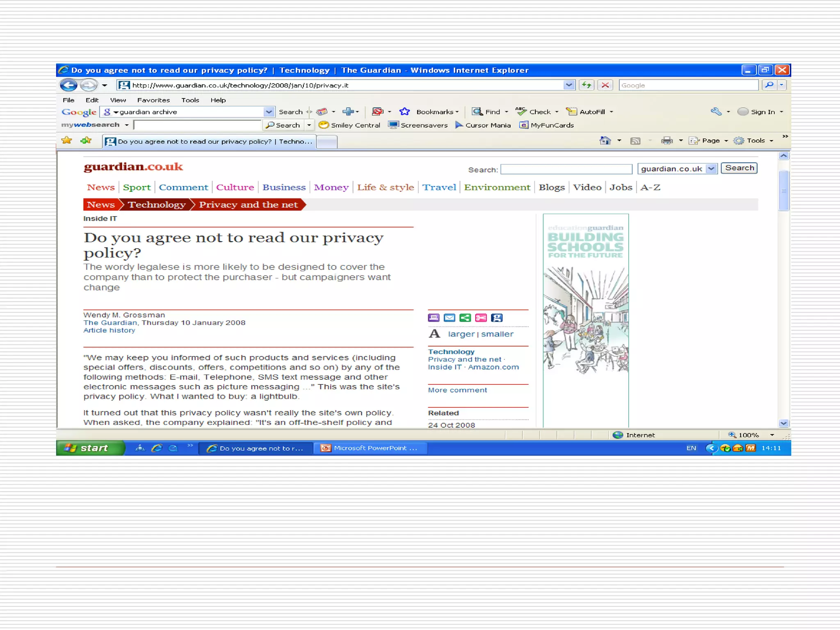Click the Stop loading red X icon

tap(605, 85)
